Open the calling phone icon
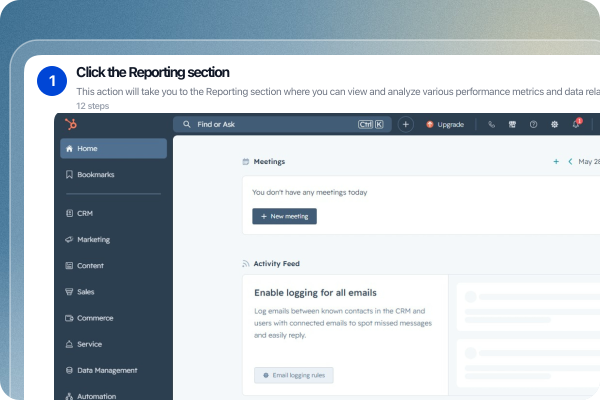600x400 pixels. [x=491, y=124]
